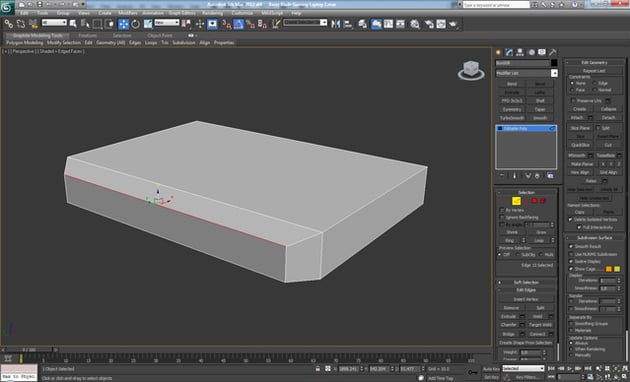The width and height of the screenshot is (630, 382).
Task: Click Create Shape From Selection button
Action: [x=526, y=343]
